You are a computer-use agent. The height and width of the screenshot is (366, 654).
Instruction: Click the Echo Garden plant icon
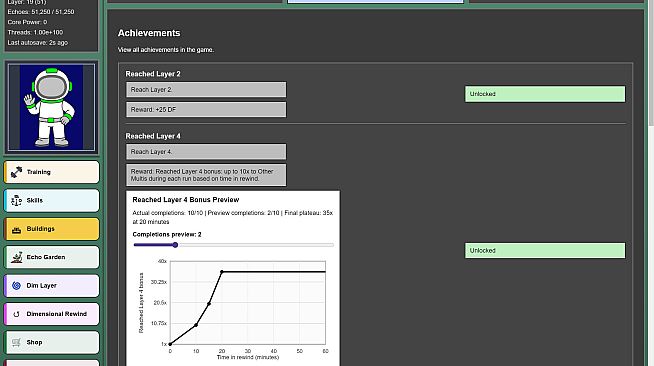pos(16,257)
